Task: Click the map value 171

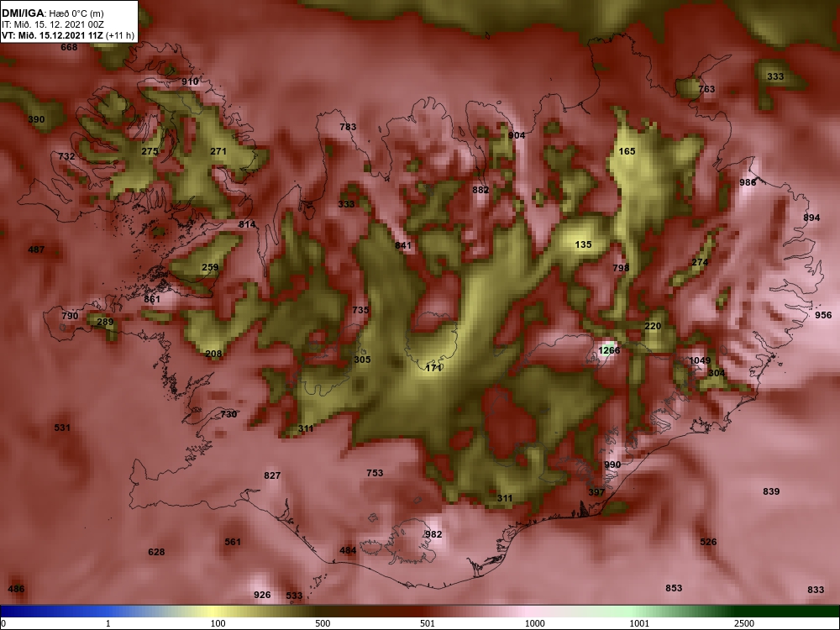Action: 433,368
